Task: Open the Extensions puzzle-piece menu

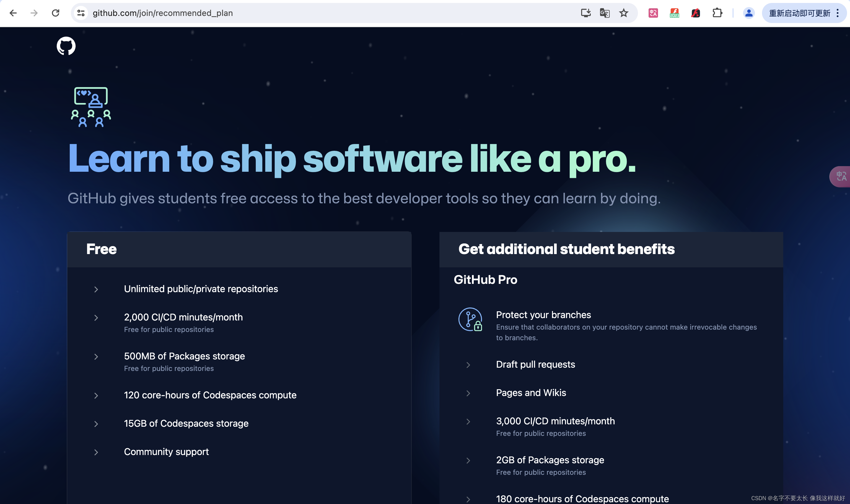Action: click(x=717, y=13)
